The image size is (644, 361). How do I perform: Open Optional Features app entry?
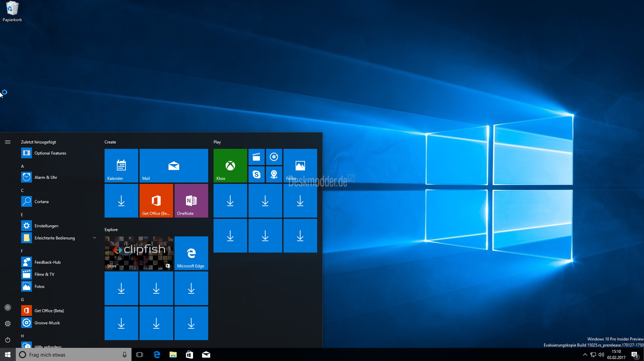(59, 153)
